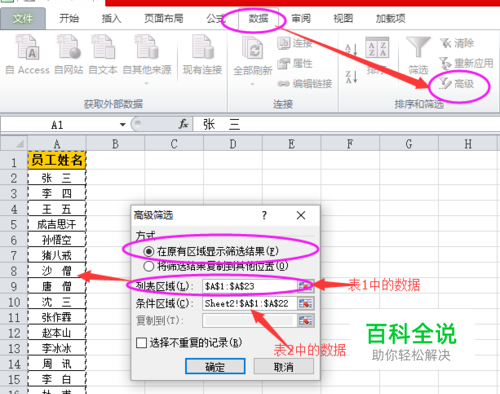Click the Name Box showing A1

[57, 125]
